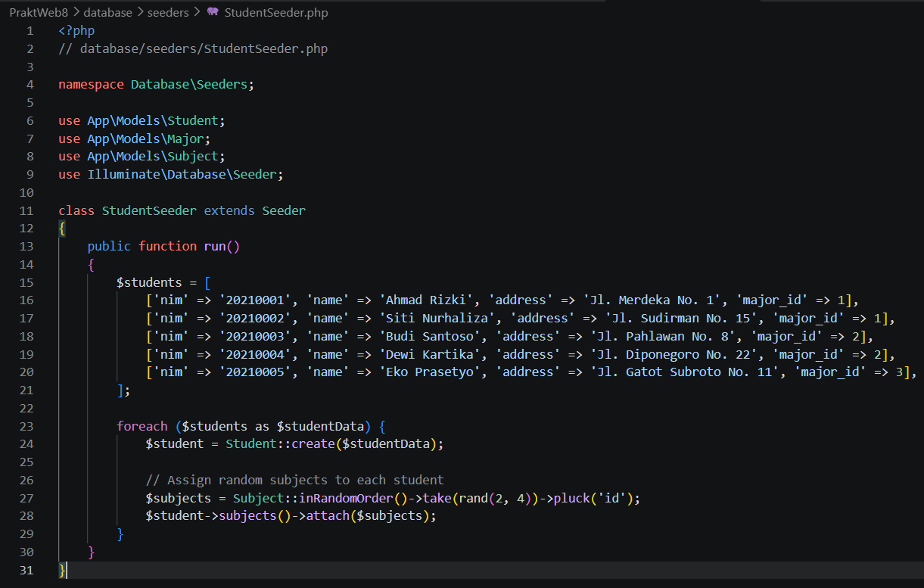Click line number 1 in gutter
The image size is (924, 588).
point(30,31)
